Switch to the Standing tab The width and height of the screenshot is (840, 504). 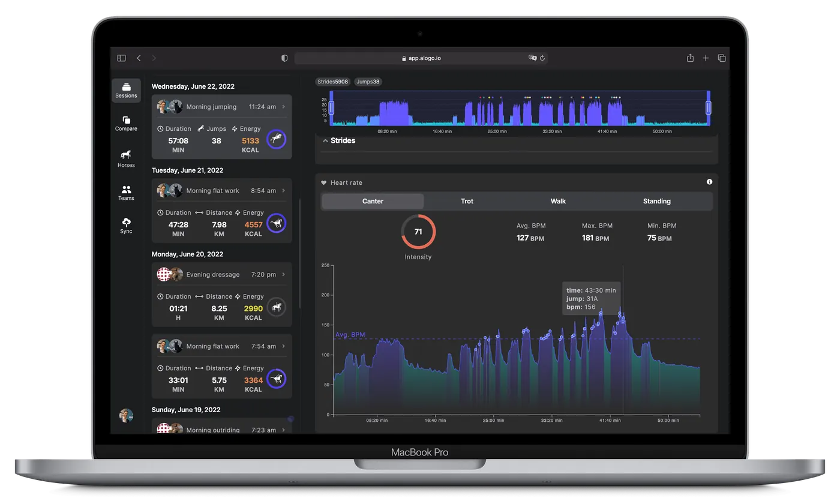point(657,201)
